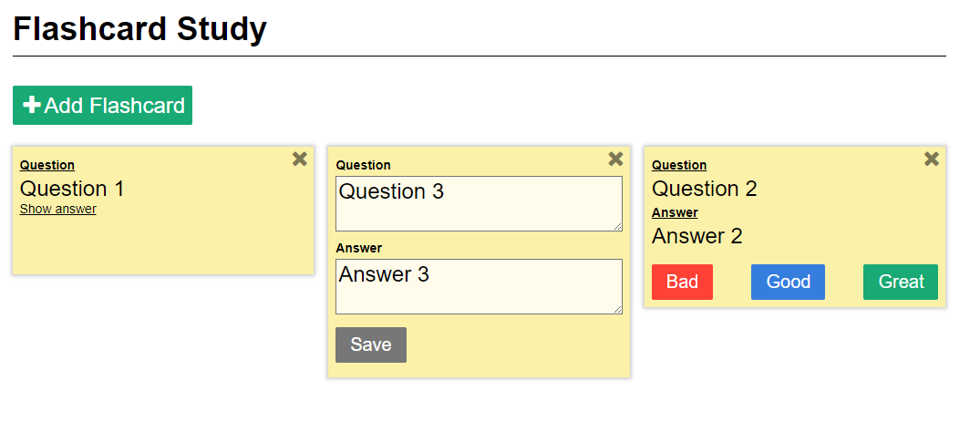Click the resize grip of the Answer 3 textarea
This screenshot has width=980, height=432.
[617, 310]
